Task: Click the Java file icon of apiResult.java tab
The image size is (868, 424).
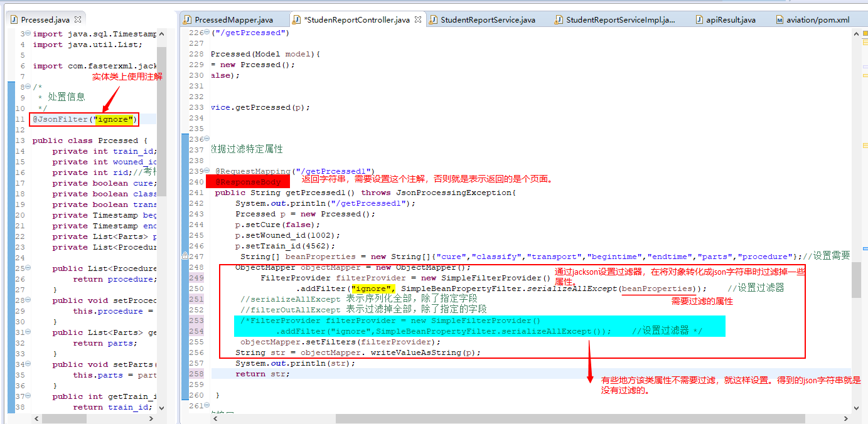Action: 699,20
